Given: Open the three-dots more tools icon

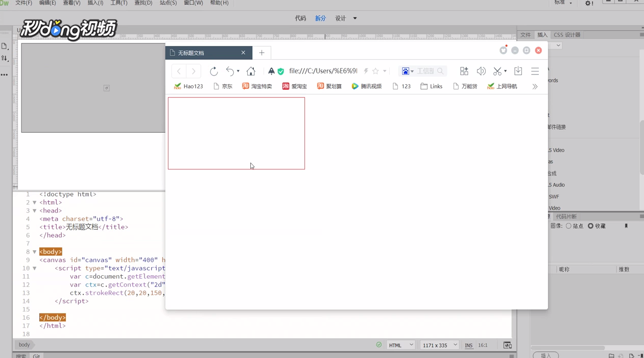Looking at the screenshot, I should (5, 75).
